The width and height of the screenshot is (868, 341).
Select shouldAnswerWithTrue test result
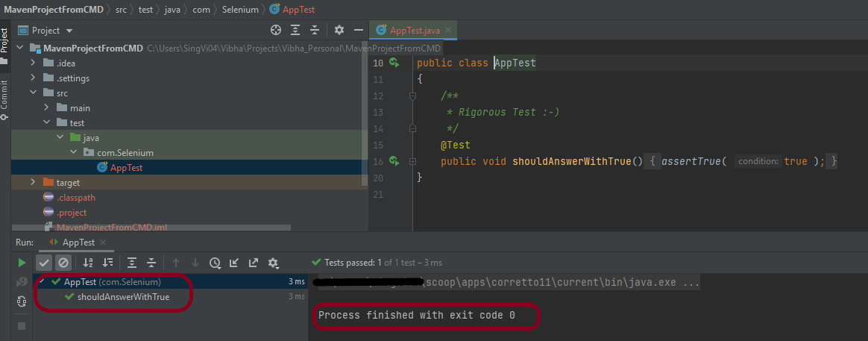pos(123,297)
